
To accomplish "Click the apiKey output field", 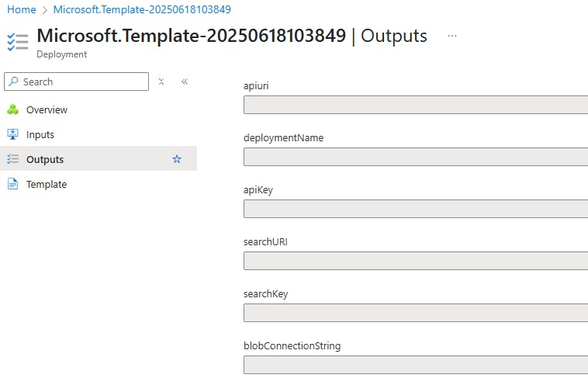I will (x=416, y=209).
